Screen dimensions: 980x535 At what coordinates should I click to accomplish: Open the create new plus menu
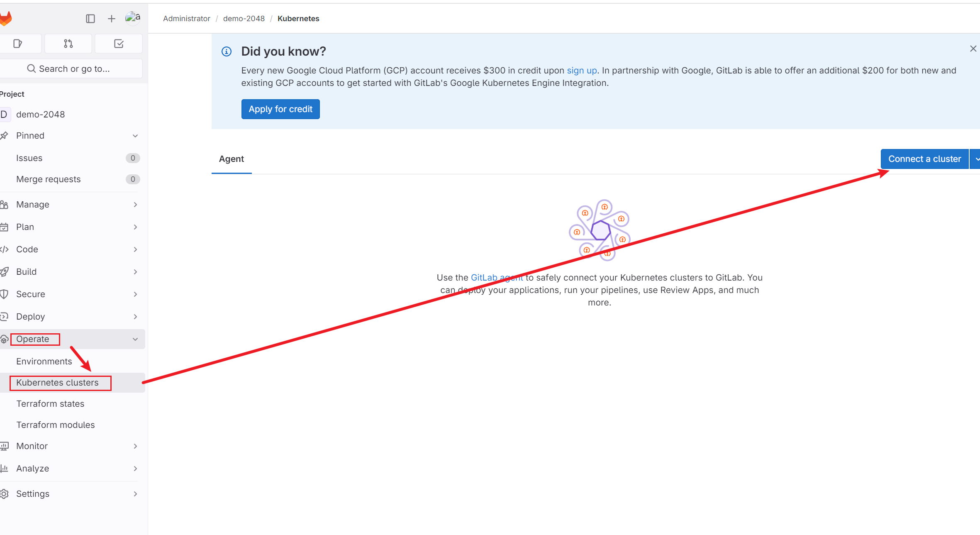tap(111, 19)
